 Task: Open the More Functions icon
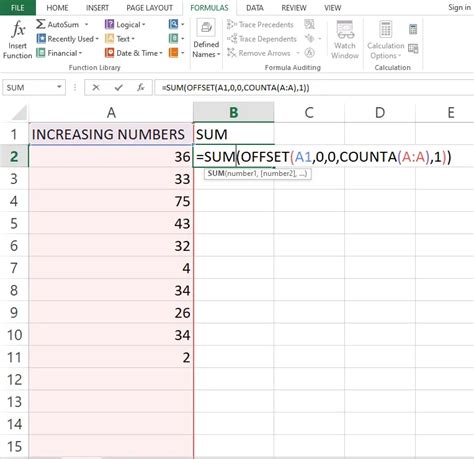tap(173, 53)
